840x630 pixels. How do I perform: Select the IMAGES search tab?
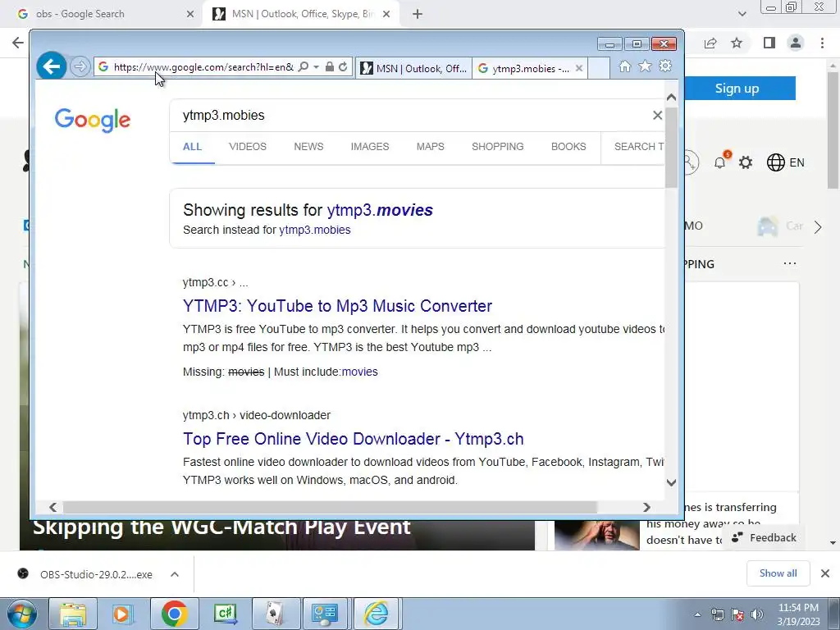[370, 147]
